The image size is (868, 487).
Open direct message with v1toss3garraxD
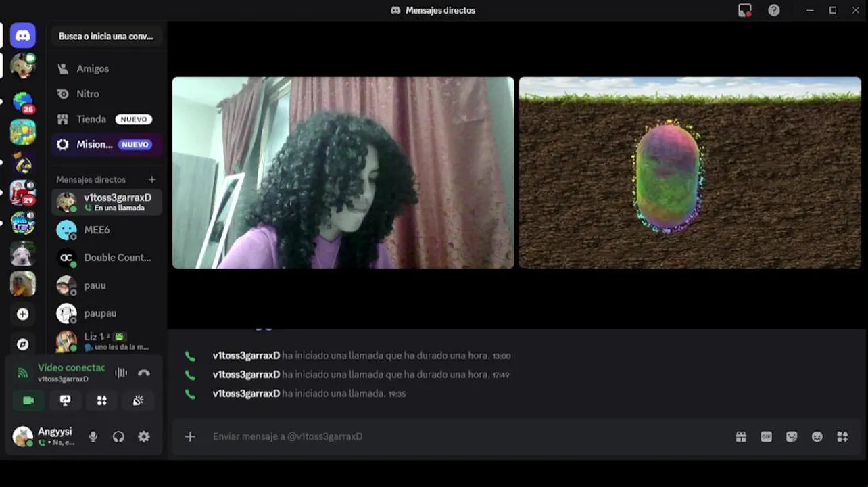click(107, 202)
